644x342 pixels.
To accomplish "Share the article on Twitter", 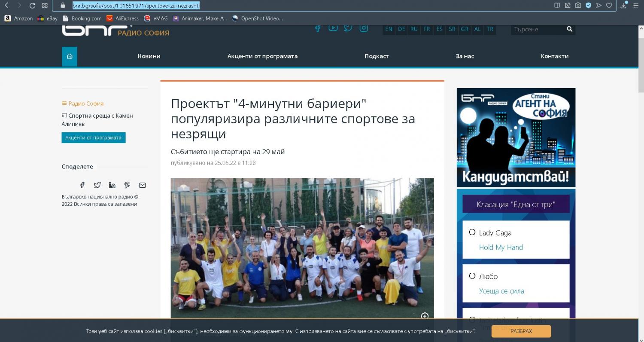I will pyautogui.click(x=97, y=185).
